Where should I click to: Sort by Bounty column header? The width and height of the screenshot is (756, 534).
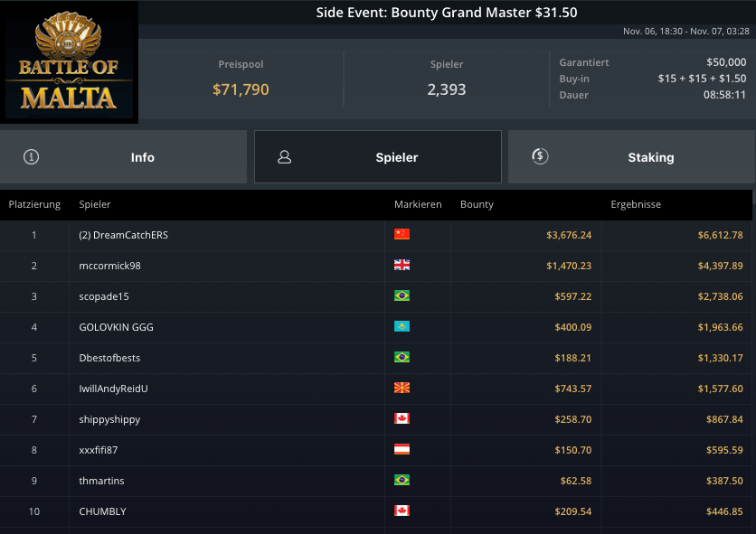click(x=477, y=204)
